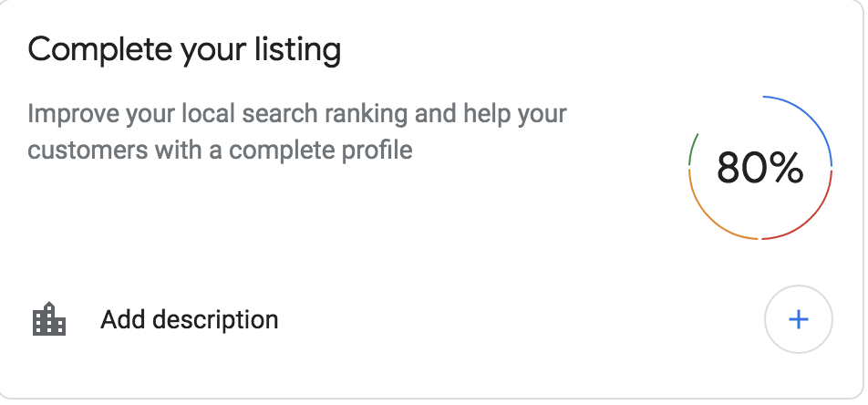Click the customers with a complete profile line
Image resolution: width=868 pixels, height=405 pixels.
(x=221, y=151)
